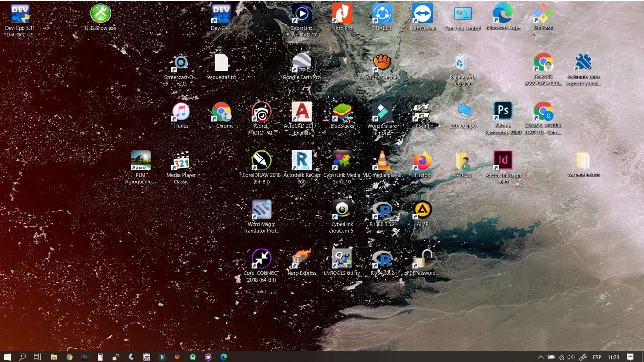Open the Windows Start menu

click(8, 357)
